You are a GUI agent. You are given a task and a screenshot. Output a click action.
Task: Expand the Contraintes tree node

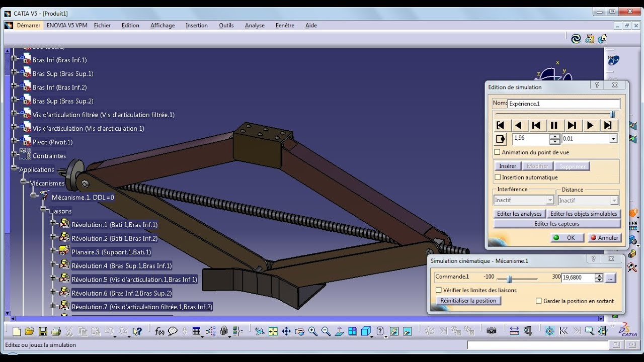(14, 154)
